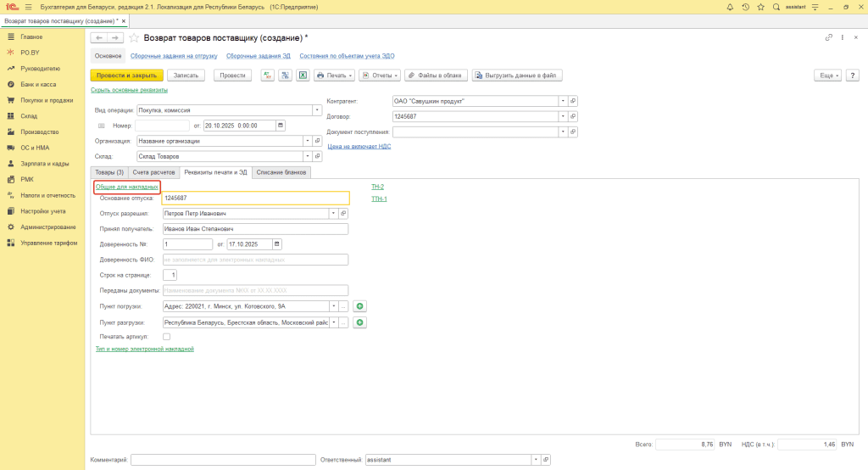Click the Excel export icon in toolbar
The height and width of the screenshot is (470, 868).
click(x=301, y=76)
